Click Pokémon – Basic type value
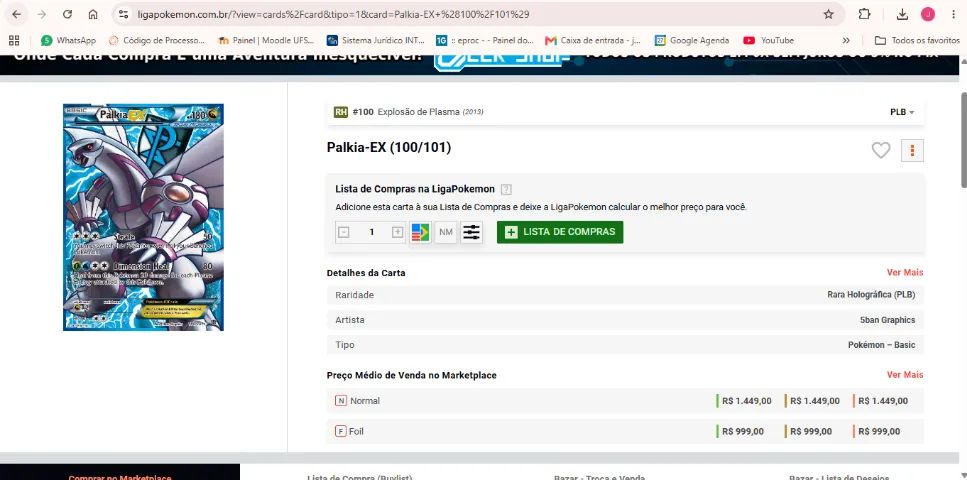Viewport: 967px width, 480px height. click(881, 345)
